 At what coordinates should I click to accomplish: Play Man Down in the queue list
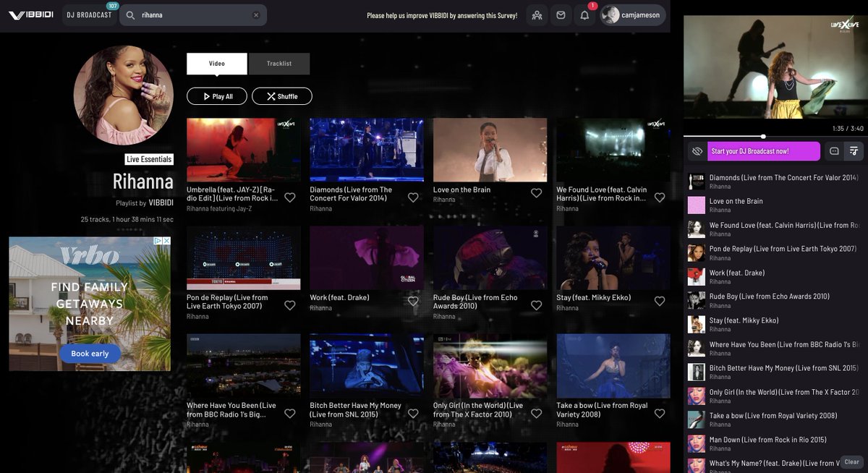(x=775, y=444)
